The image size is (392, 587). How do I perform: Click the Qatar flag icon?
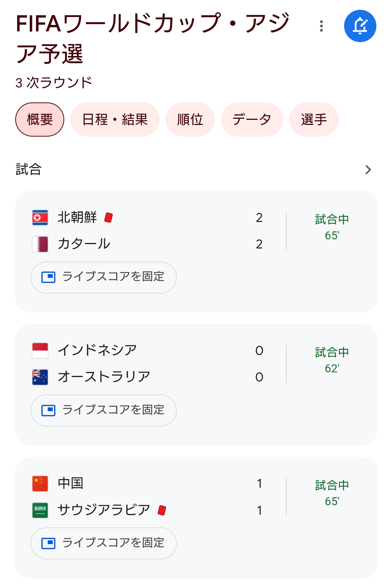40,244
